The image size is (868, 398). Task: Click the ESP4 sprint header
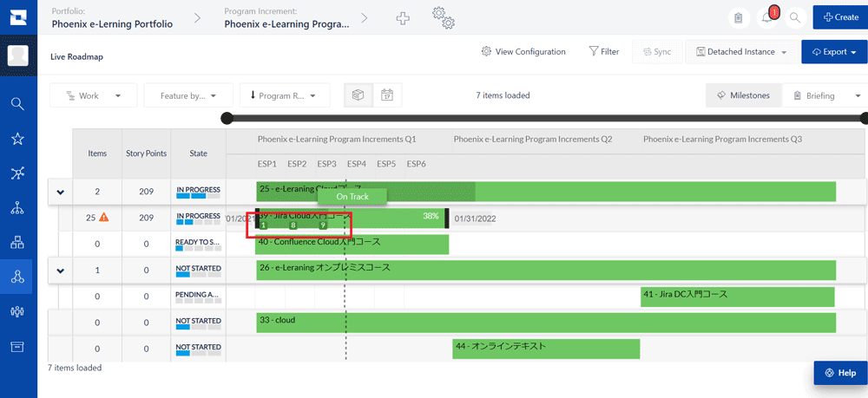tap(357, 164)
